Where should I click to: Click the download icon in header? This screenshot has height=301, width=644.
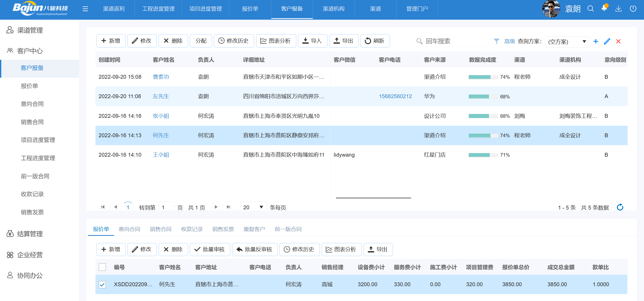point(618,9)
